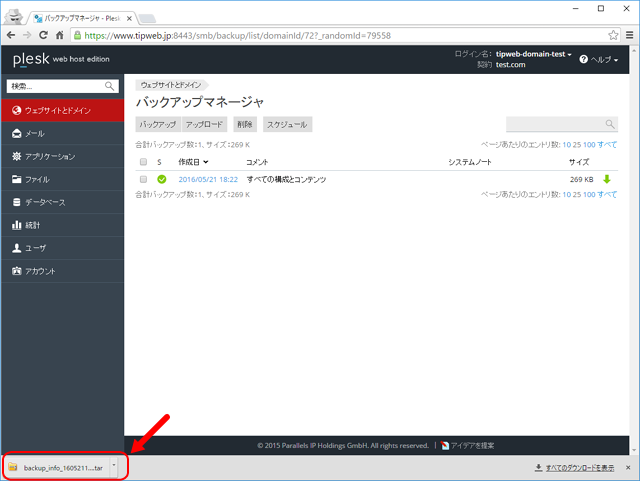The width and height of the screenshot is (640, 481).
Task: Click アイデアを提案 footer link
Action: (x=472, y=445)
